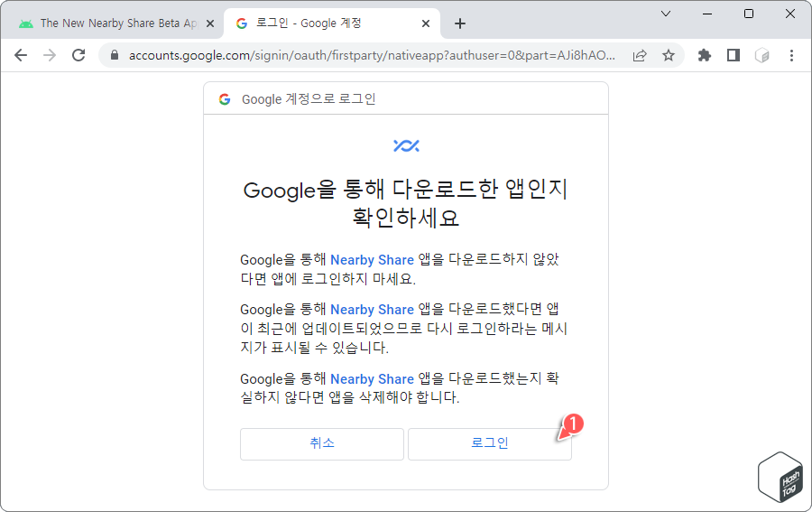This screenshot has width=812, height=512.
Task: Bookmark this page with star icon
Action: point(669,55)
